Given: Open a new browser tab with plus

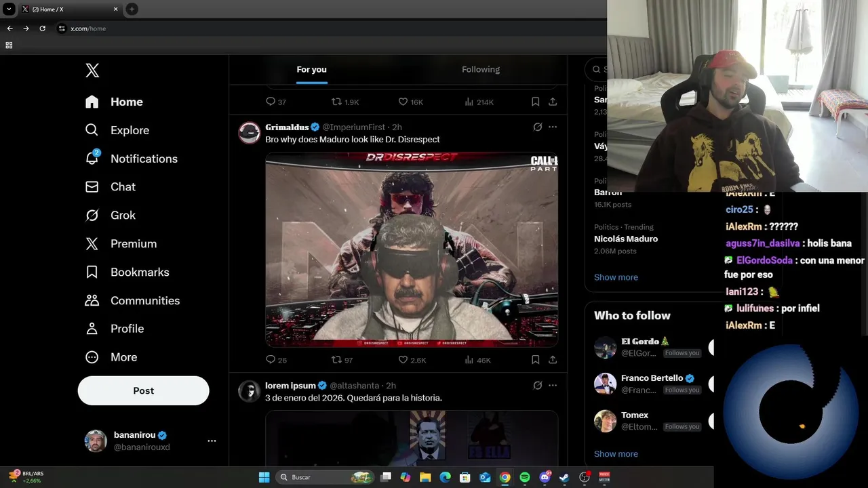Looking at the screenshot, I should click(x=132, y=9).
